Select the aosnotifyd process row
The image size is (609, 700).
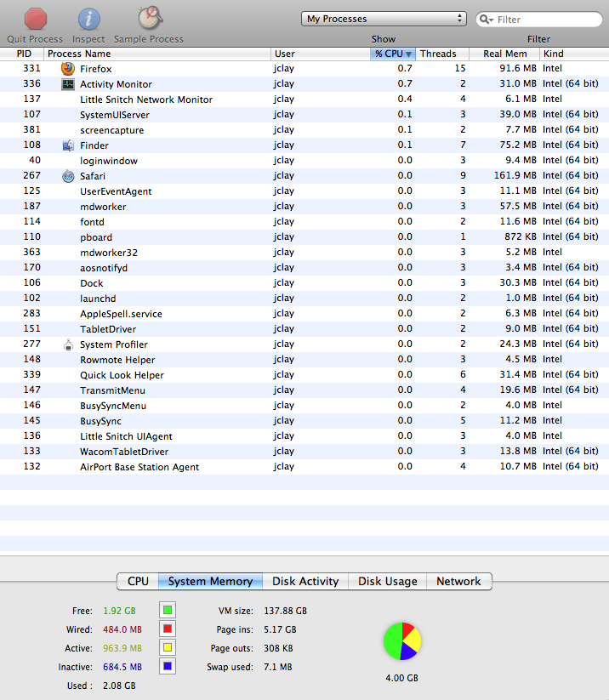304,267
